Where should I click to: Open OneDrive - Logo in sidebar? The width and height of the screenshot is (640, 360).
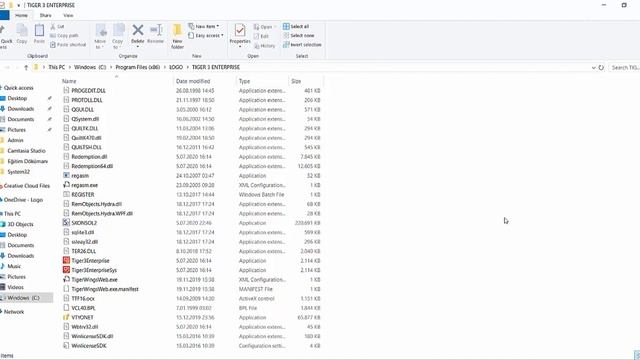(x=23, y=200)
